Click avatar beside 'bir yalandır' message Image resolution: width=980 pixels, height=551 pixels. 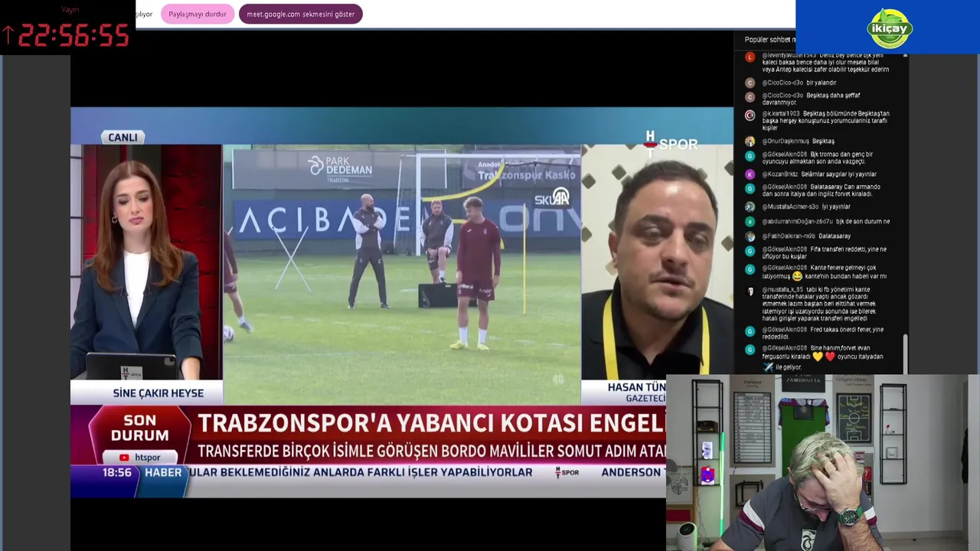tap(750, 83)
